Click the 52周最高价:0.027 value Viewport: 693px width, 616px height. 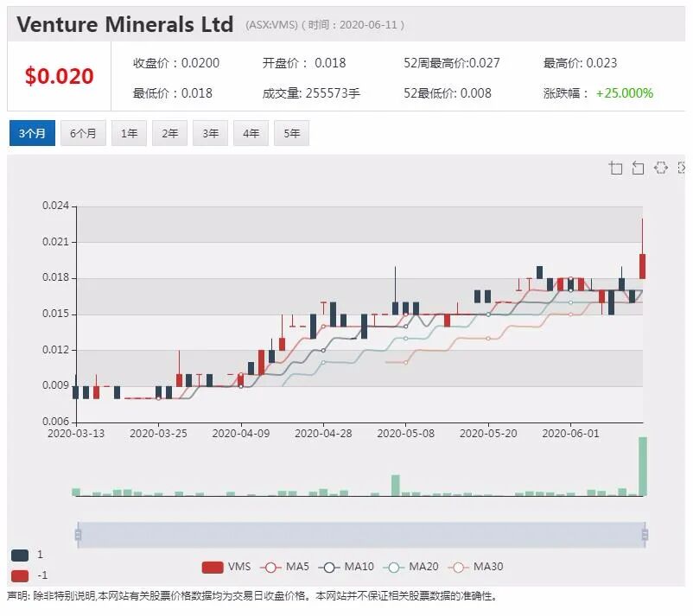pyautogui.click(x=452, y=63)
